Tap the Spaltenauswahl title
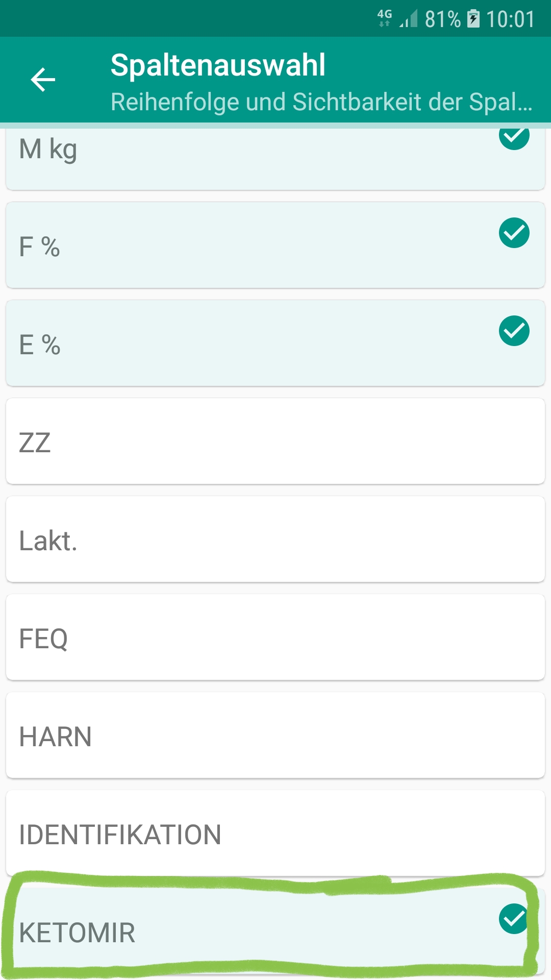Screen dimensions: 551x980 click(218, 65)
